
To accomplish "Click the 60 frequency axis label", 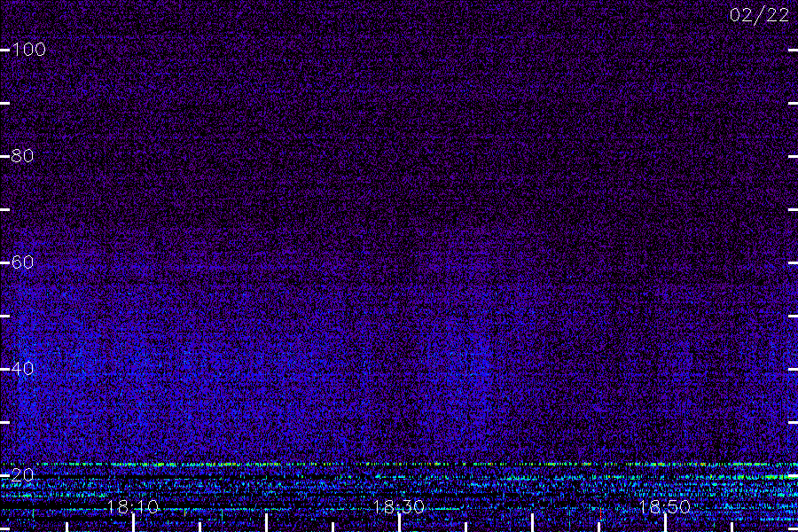I will point(22,262).
